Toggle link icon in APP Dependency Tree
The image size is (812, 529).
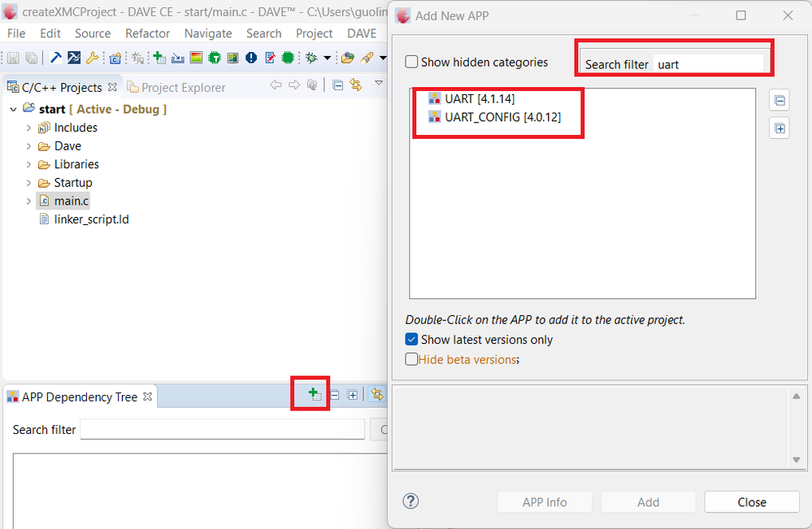(377, 394)
